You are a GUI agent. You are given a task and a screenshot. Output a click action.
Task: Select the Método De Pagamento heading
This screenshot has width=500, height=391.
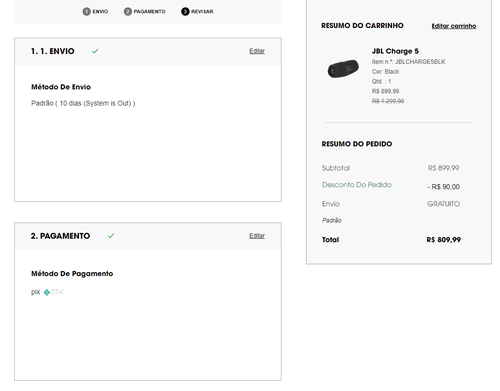click(x=72, y=274)
